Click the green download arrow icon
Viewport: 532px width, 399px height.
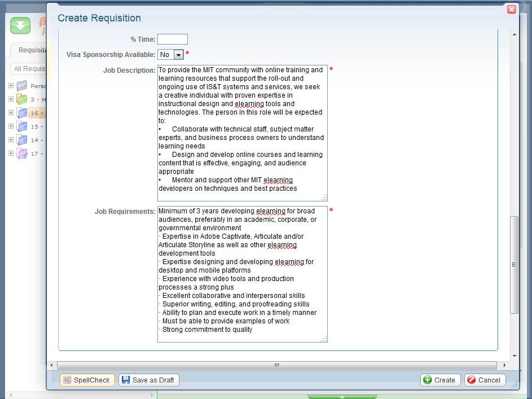pyautogui.click(x=20, y=26)
